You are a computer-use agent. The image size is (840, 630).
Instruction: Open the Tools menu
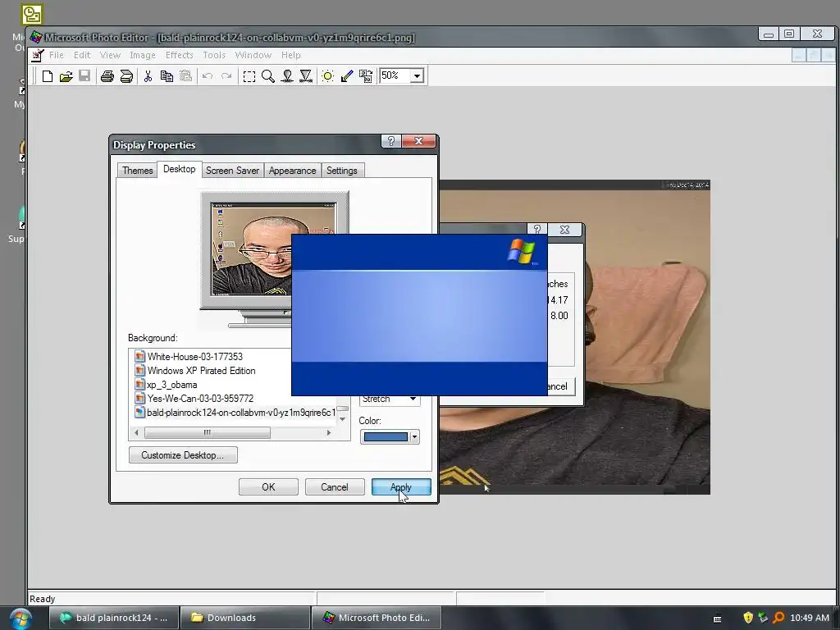tap(214, 55)
